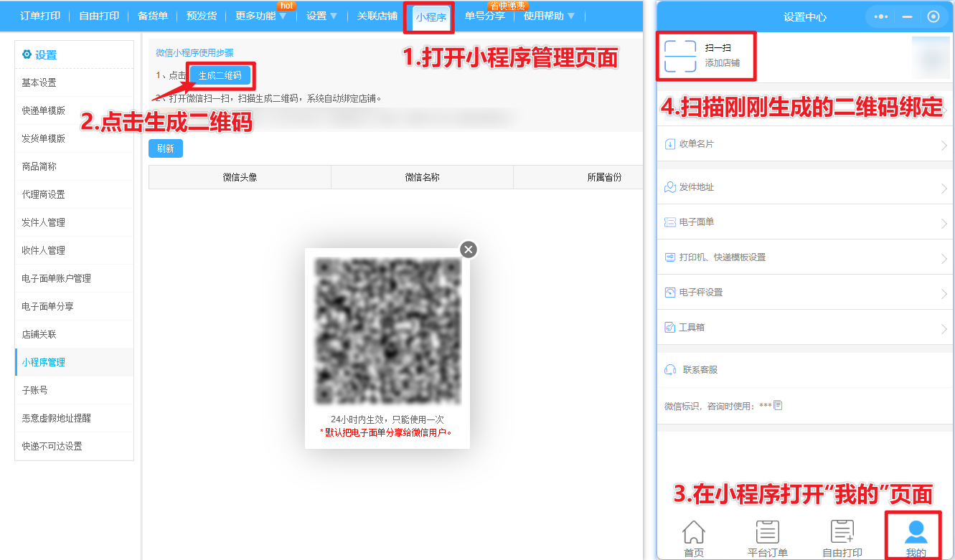This screenshot has width=955, height=560.
Task: Open 店铺关联 in the sidebar
Action: [x=74, y=334]
